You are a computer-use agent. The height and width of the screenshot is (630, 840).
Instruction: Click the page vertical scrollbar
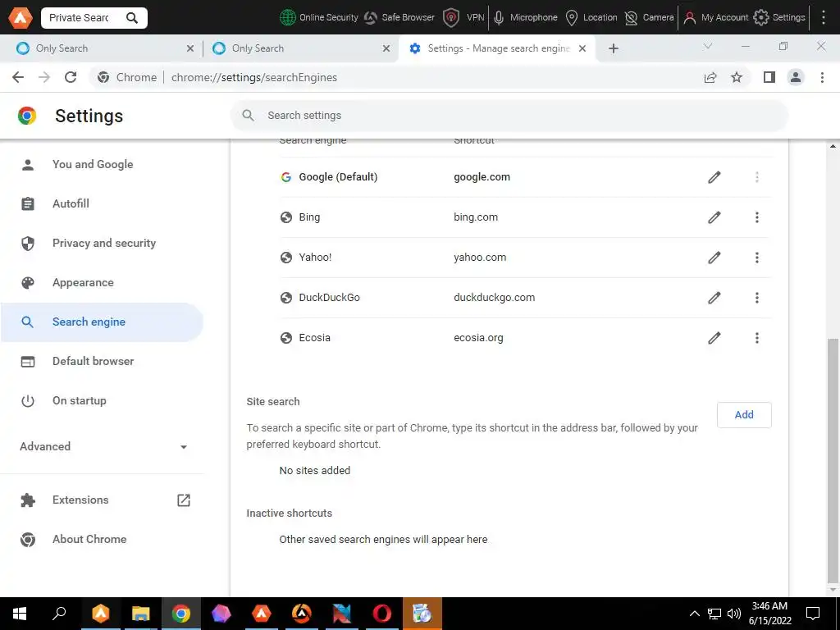pos(833,459)
